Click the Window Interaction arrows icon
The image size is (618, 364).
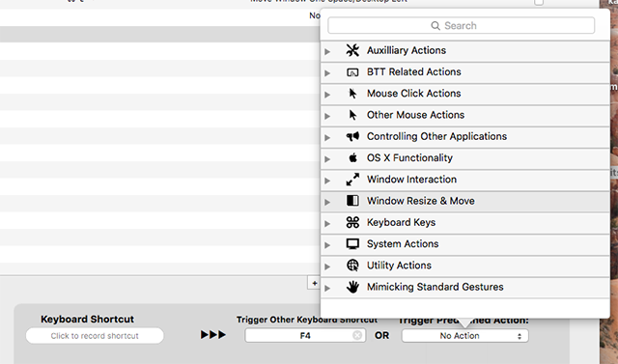pyautogui.click(x=352, y=180)
